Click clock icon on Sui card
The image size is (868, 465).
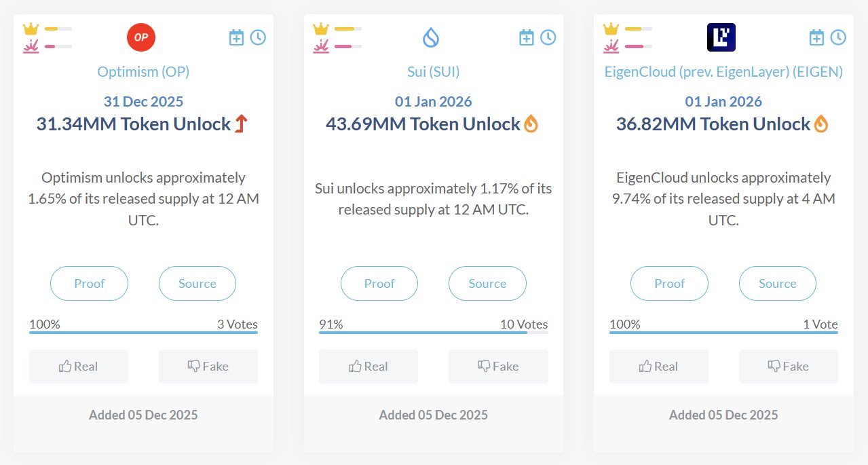[548, 37]
